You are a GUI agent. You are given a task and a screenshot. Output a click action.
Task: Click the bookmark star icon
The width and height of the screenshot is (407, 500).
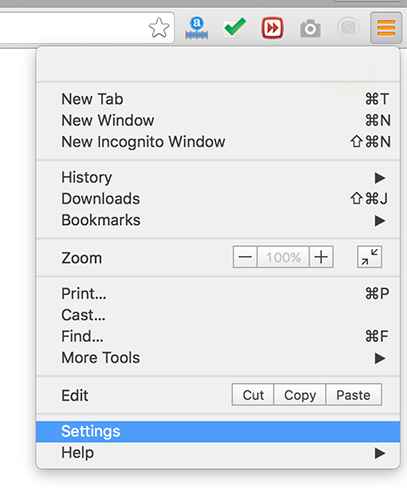(x=159, y=28)
